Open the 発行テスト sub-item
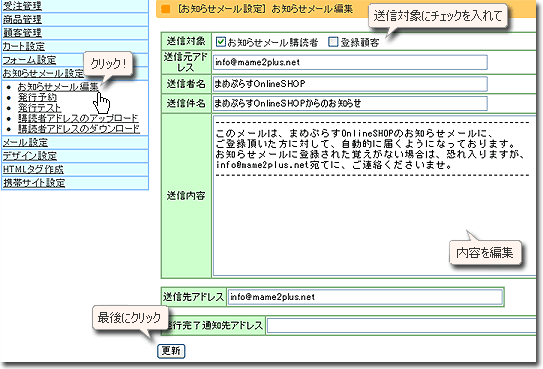543x369 pixels. pyautogui.click(x=39, y=108)
